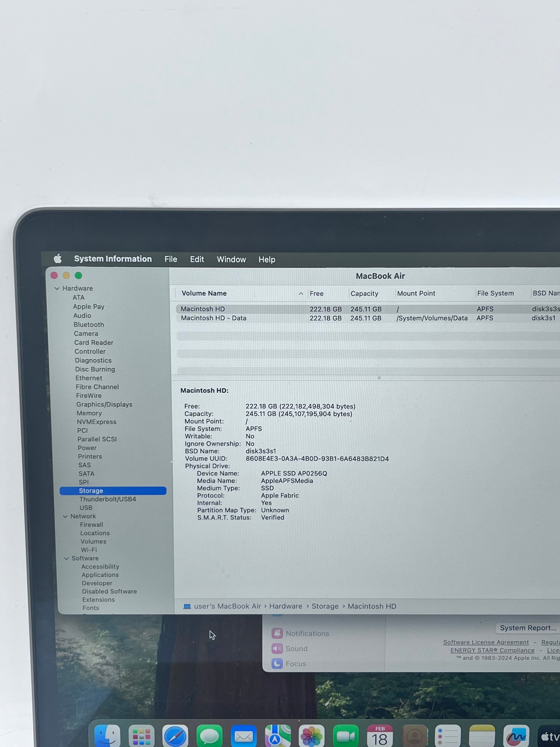Click the Volume UUID value
The image size is (560, 747).
pos(317,459)
